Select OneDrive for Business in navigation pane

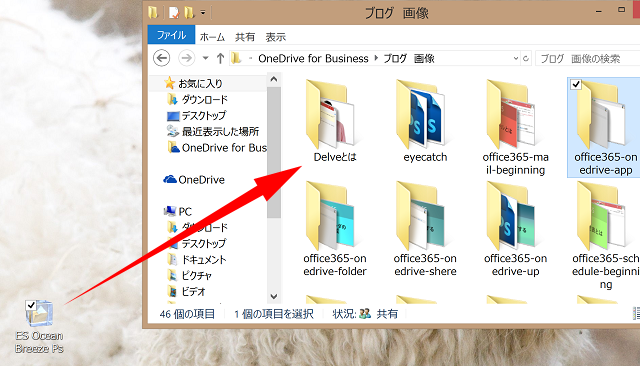(217, 148)
